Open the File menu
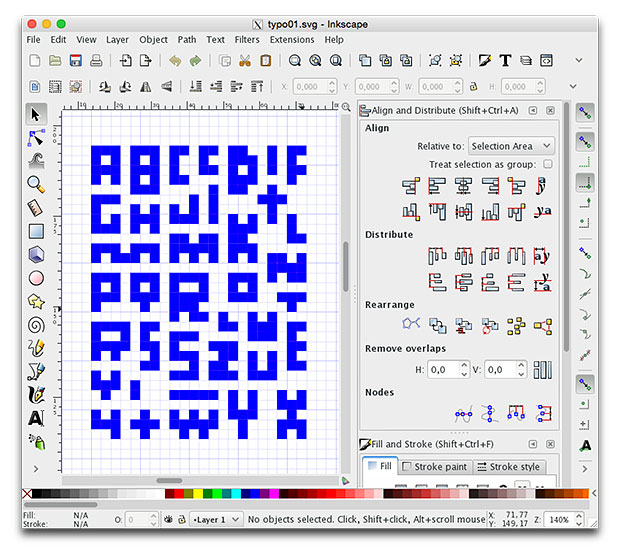Image resolution: width=620 pixels, height=556 pixels. 33,40
